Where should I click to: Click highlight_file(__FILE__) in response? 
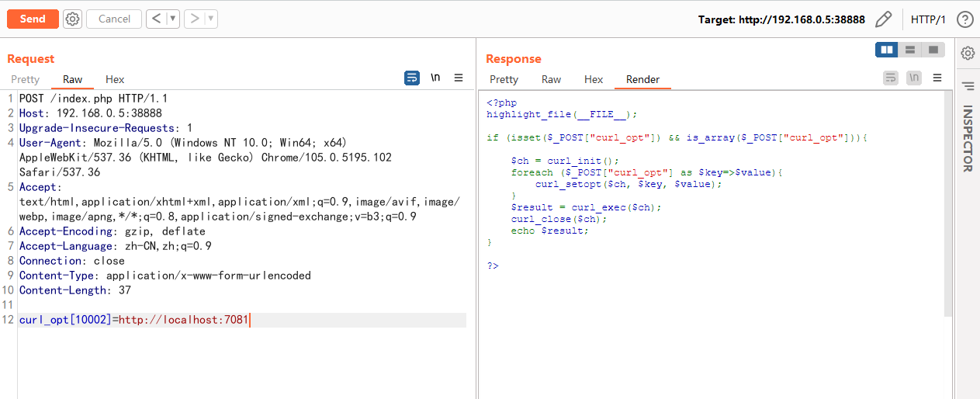click(x=562, y=114)
